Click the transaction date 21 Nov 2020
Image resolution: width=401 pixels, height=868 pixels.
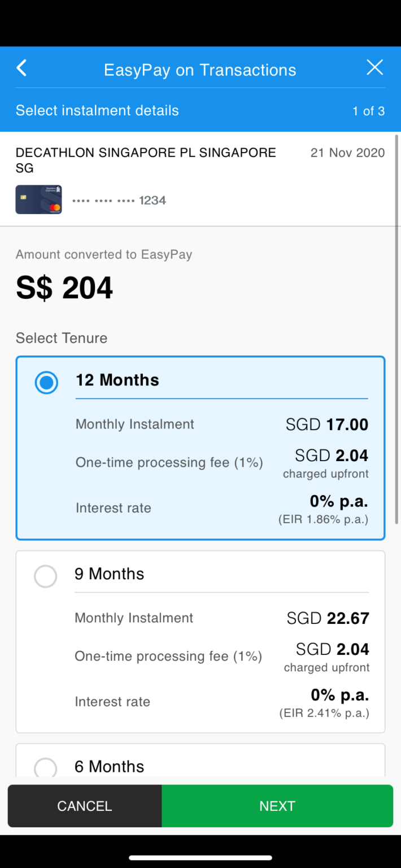point(347,152)
